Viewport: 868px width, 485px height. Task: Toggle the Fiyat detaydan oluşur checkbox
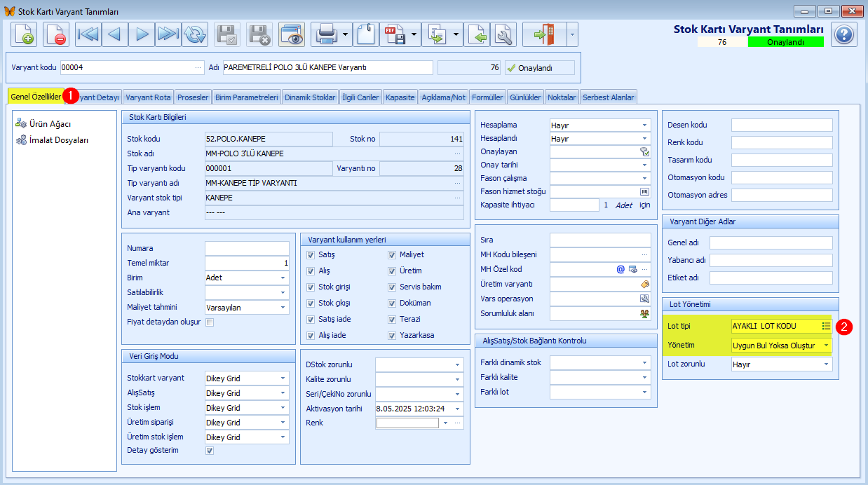pos(210,322)
